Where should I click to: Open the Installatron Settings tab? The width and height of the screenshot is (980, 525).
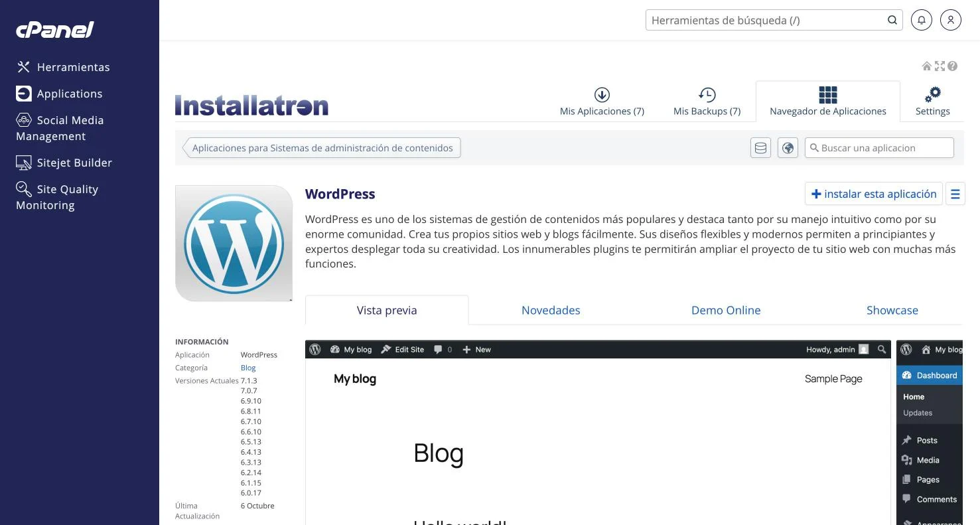932,102
